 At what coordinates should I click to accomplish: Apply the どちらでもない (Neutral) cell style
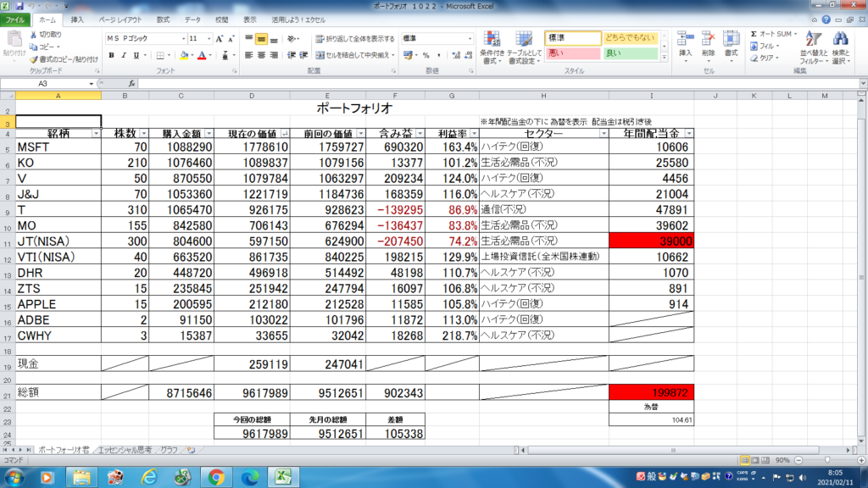(x=630, y=37)
